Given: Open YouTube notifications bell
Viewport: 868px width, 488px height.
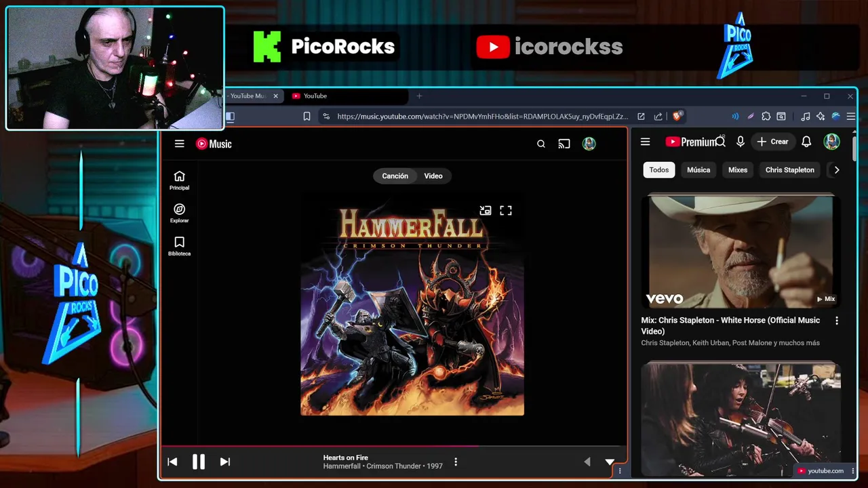Looking at the screenshot, I should pyautogui.click(x=806, y=142).
